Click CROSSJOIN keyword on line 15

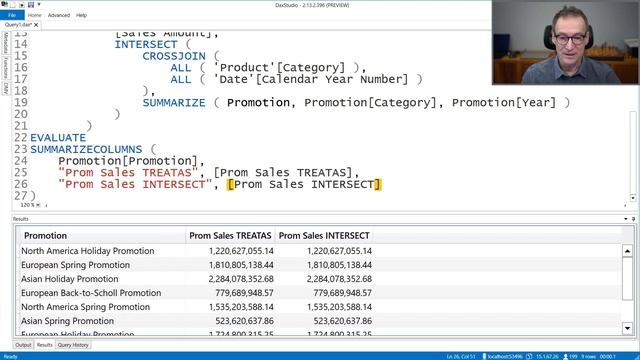(174, 56)
